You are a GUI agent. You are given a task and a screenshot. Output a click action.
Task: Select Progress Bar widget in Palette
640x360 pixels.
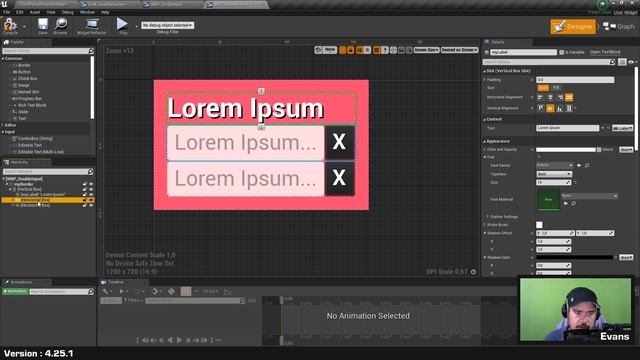tap(30, 98)
